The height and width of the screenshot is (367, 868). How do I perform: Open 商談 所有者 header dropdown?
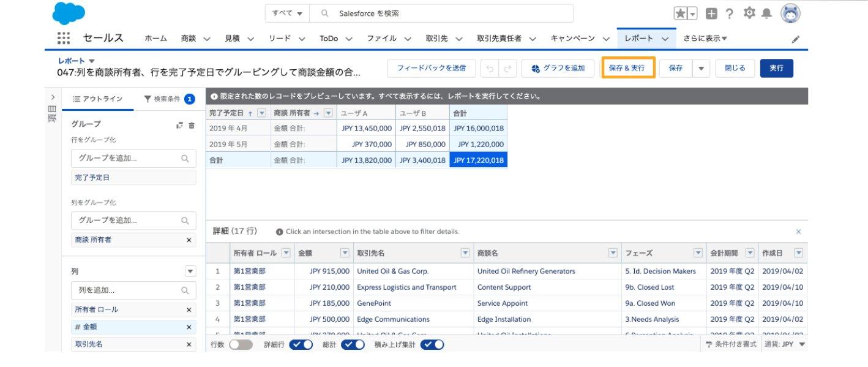click(329, 113)
